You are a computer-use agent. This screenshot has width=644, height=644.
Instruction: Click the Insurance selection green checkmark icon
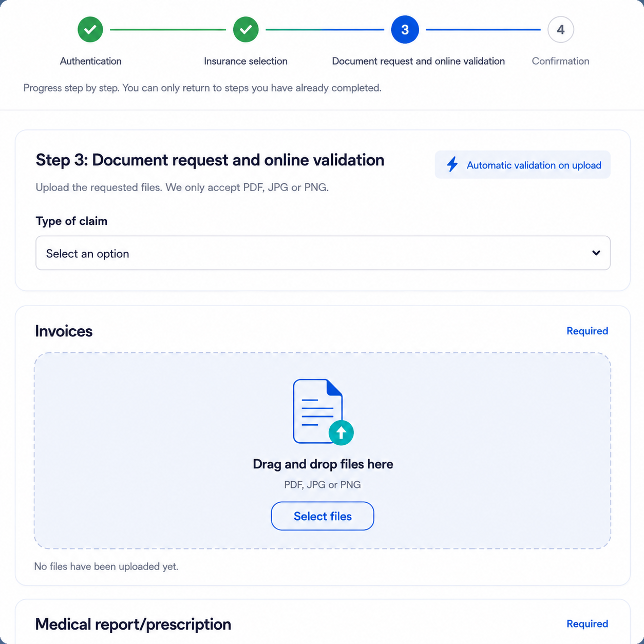pos(245,30)
